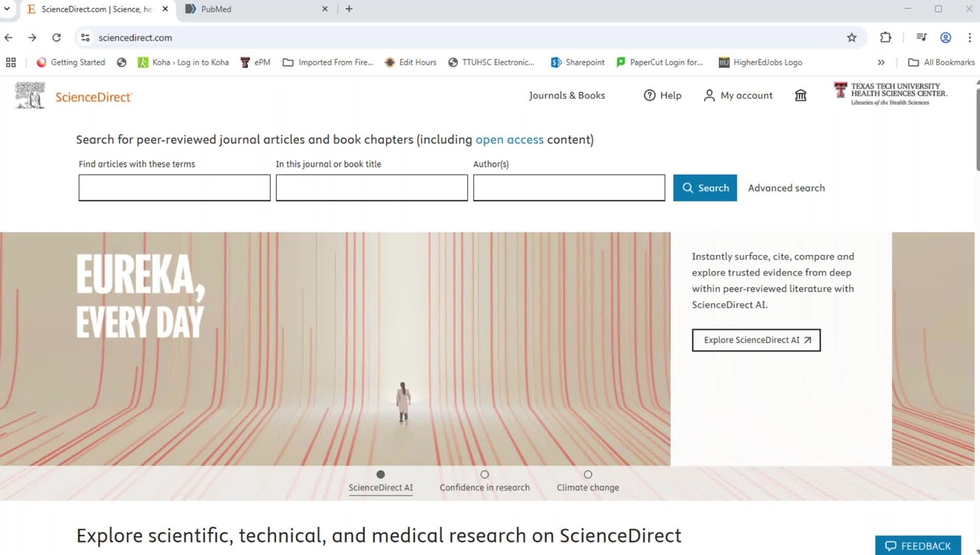980x555 pixels.
Task: Open My account from the person icon
Action: [x=738, y=96]
